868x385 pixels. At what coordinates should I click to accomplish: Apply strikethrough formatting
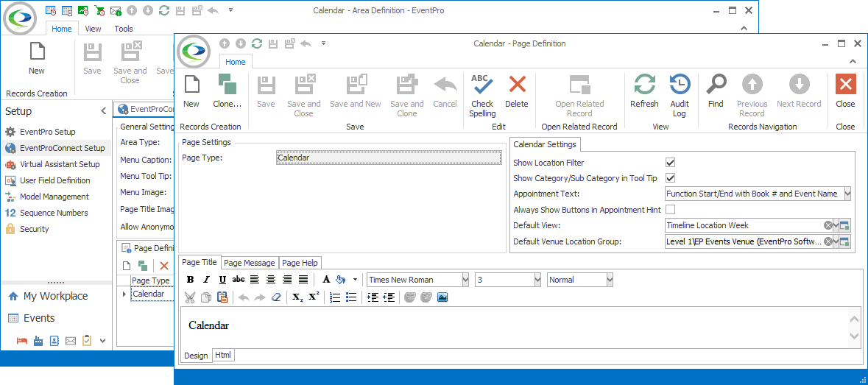pyautogui.click(x=239, y=280)
